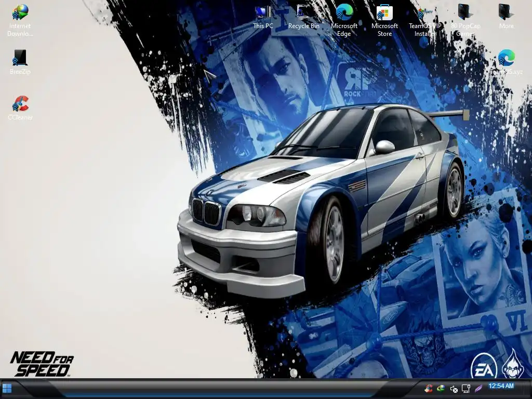The height and width of the screenshot is (399, 532).
Task: Open the Windows Start menu
Action: click(7, 388)
